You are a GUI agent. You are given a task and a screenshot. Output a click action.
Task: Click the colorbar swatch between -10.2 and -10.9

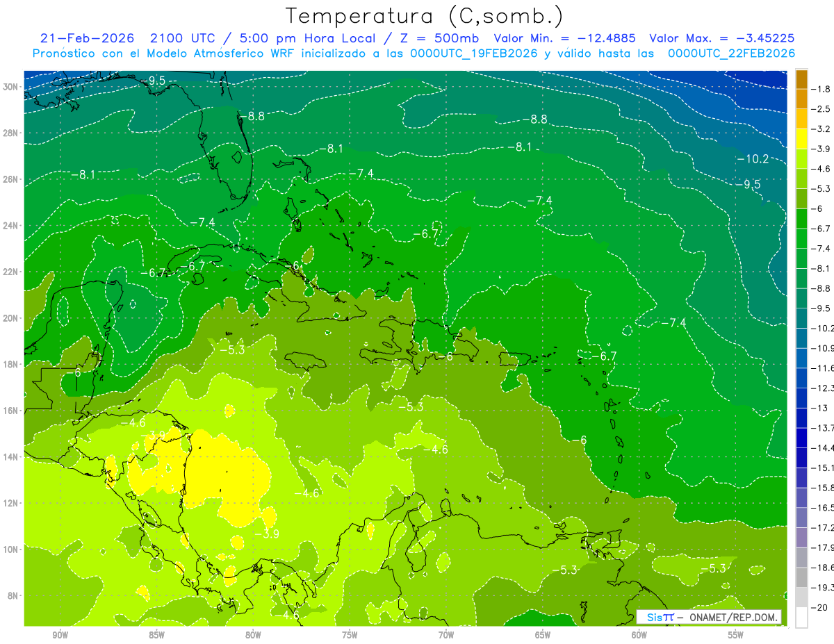(801, 338)
